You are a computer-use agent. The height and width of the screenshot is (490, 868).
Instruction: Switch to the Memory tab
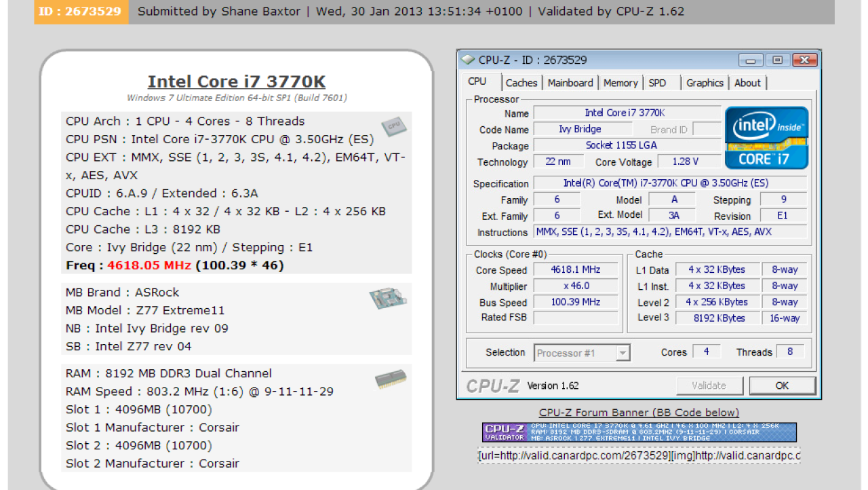[x=620, y=83]
